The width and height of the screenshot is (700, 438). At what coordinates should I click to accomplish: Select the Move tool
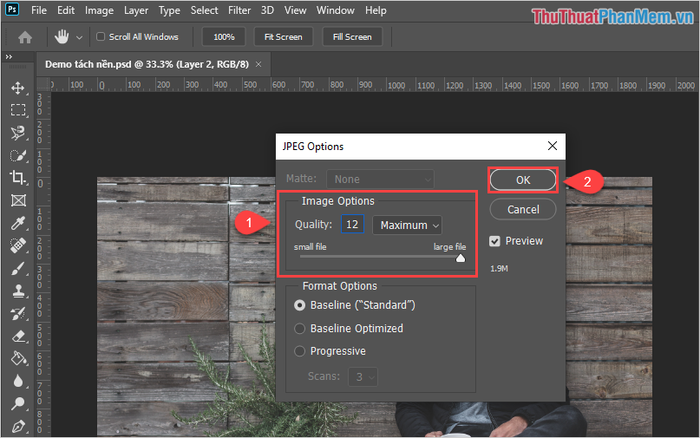18,88
